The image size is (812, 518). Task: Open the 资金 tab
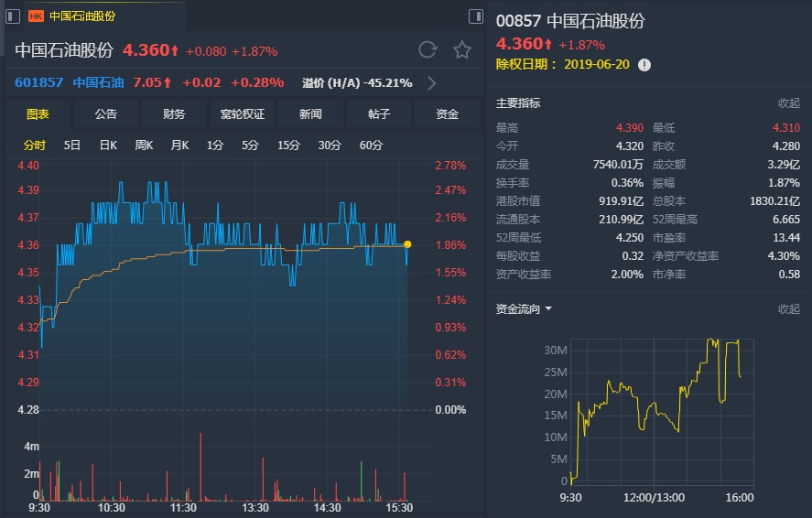(x=447, y=113)
